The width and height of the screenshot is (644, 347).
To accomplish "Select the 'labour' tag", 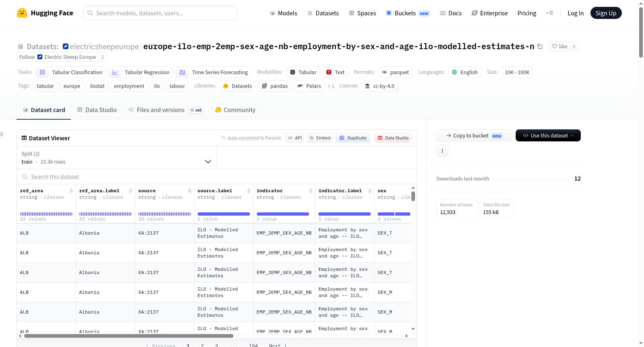I will click(x=177, y=86).
